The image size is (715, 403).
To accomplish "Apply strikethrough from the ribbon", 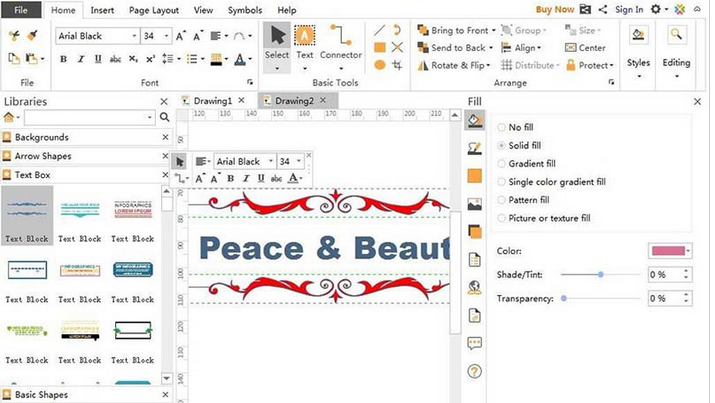I will [x=115, y=59].
